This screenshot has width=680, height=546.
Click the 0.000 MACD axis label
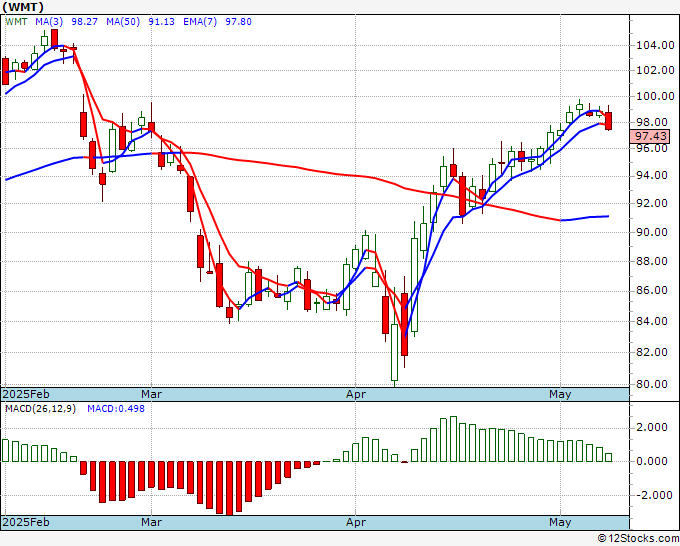coord(651,461)
